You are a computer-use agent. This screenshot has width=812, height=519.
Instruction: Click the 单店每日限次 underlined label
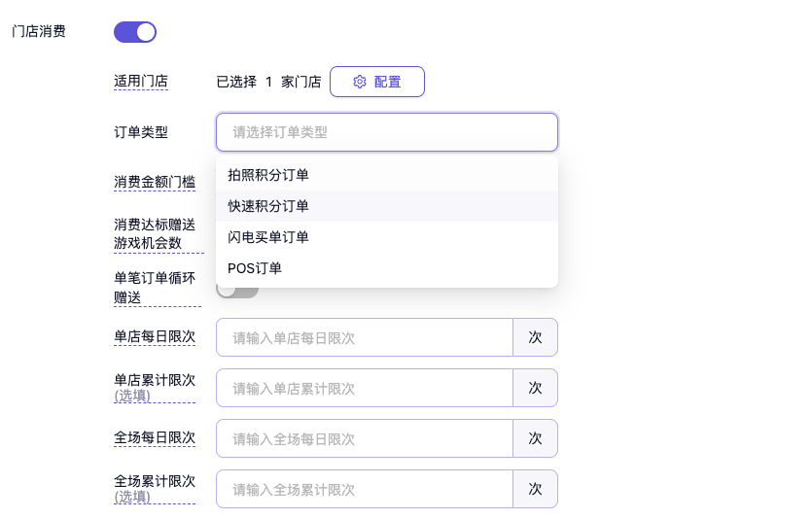pyautogui.click(x=155, y=337)
